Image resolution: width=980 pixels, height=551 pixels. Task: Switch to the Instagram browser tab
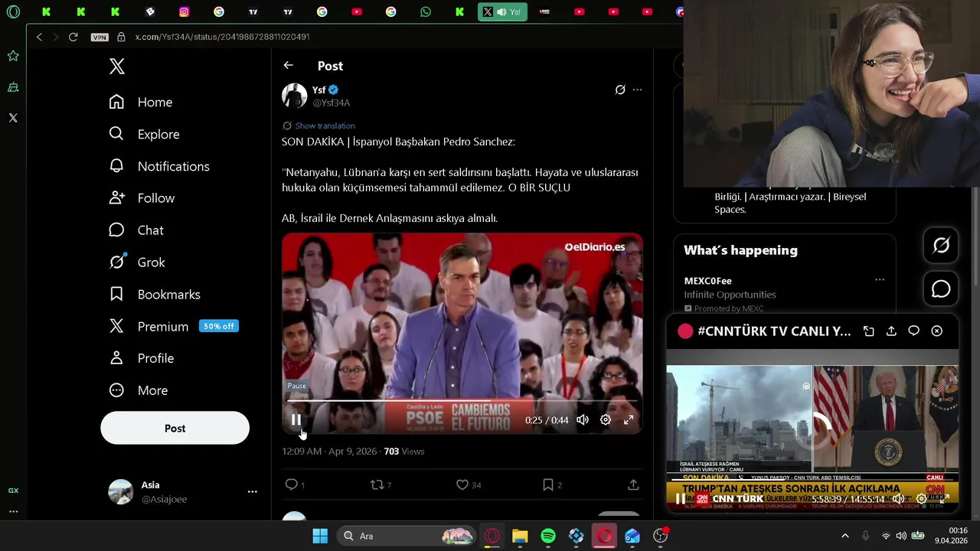coord(184,11)
